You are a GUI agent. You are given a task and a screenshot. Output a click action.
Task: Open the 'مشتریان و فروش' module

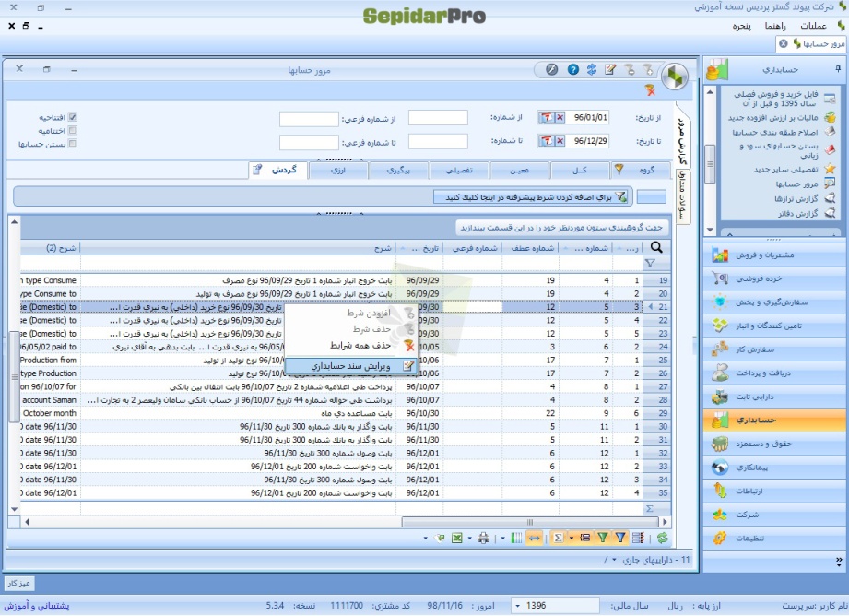click(x=775, y=255)
